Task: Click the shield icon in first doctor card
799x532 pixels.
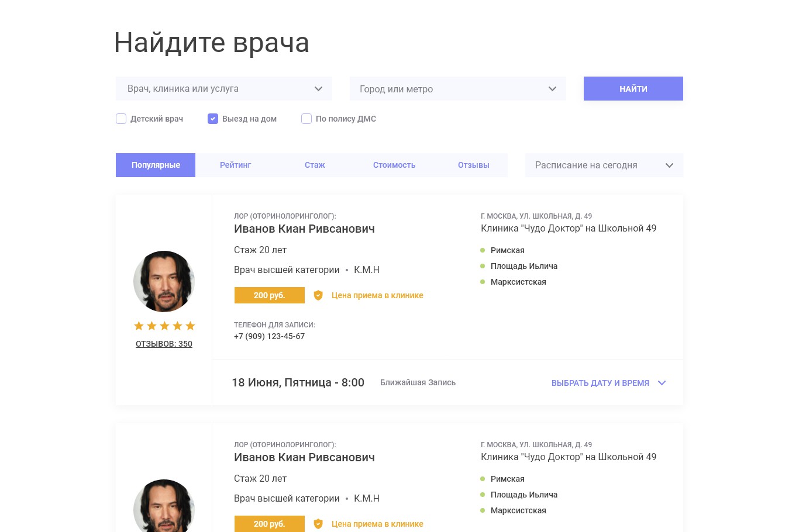Action: 318,295
